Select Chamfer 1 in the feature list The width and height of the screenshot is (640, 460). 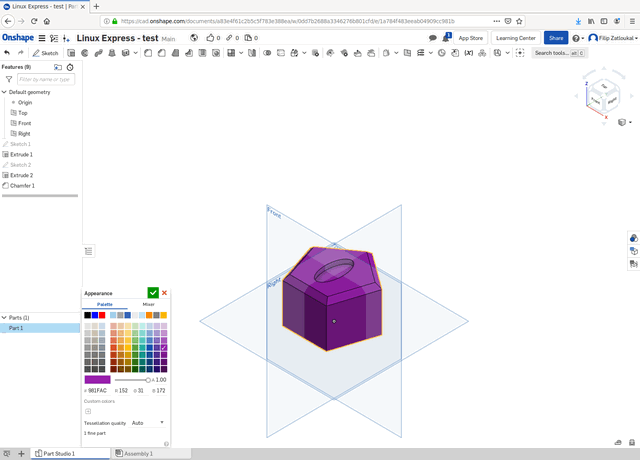(x=22, y=186)
